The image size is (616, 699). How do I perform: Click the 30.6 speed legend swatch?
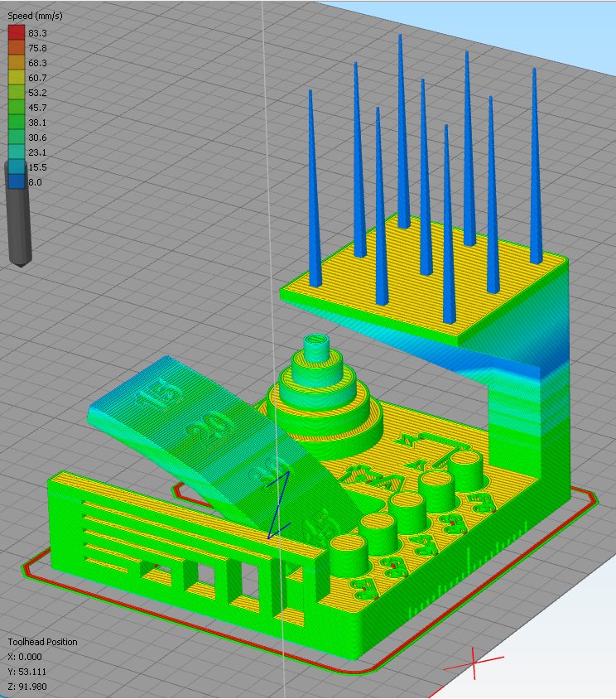click(17, 137)
